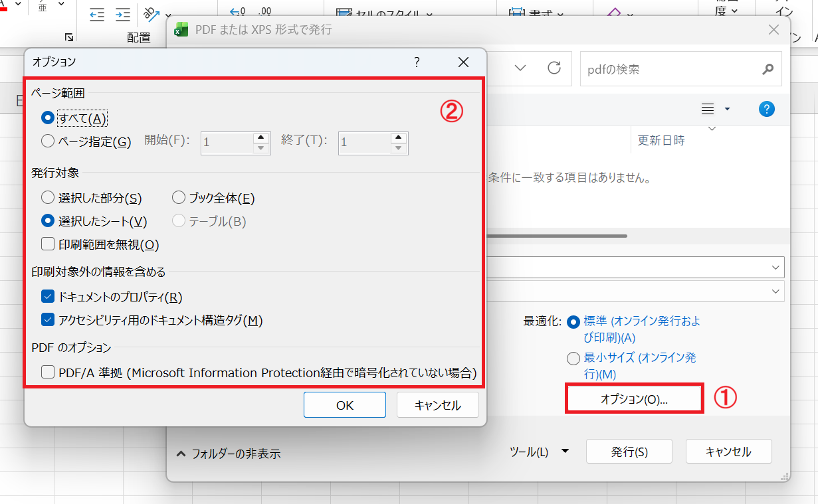Uncheck アクセシビリティ用のドキュメント構造タグ(M)
This screenshot has height=504, width=818.
click(47, 320)
